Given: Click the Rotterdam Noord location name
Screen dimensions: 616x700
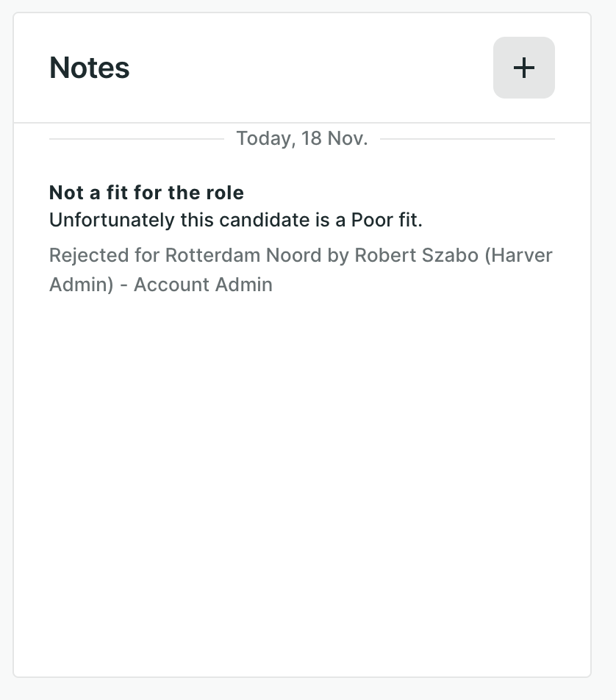Looking at the screenshot, I should tap(243, 255).
